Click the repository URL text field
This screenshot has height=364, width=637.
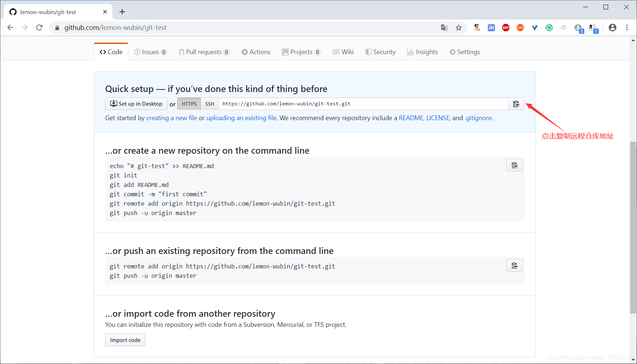tap(363, 104)
